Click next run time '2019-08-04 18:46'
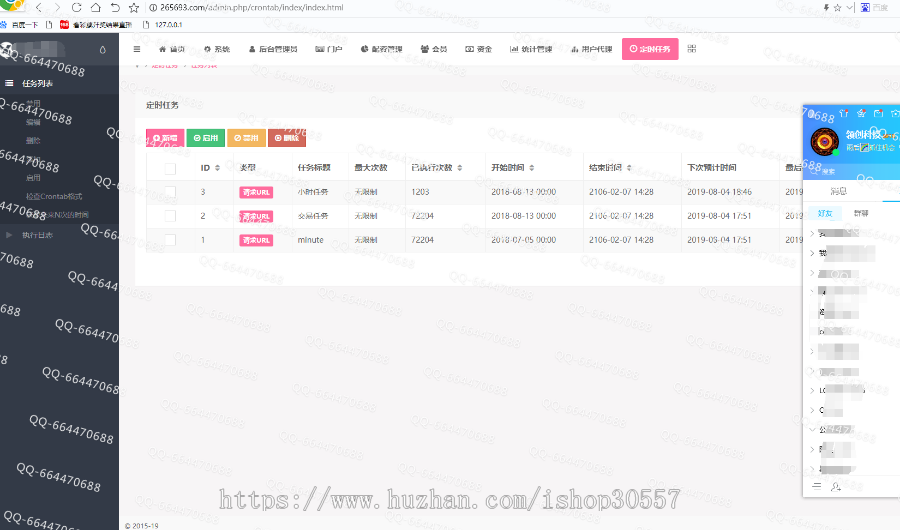 (x=719, y=192)
